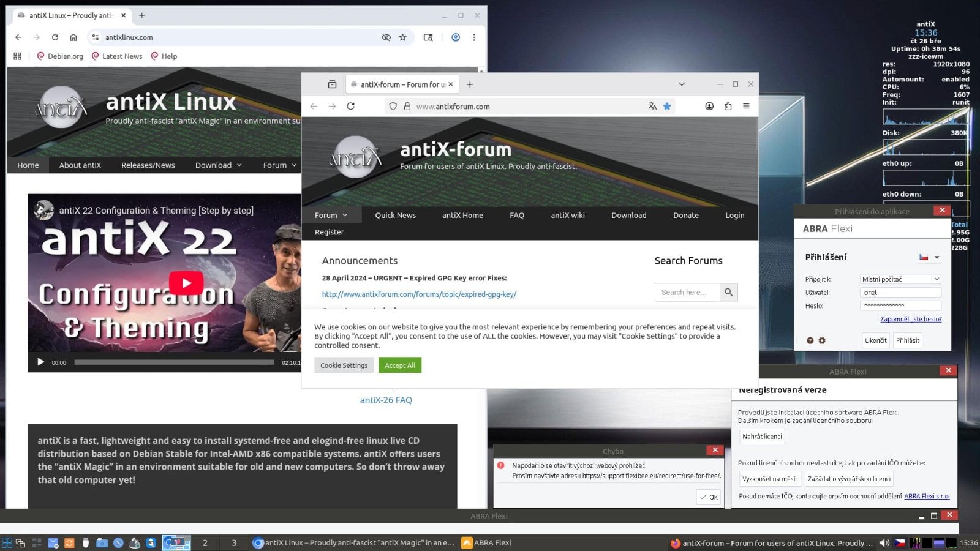Screen dimensions: 980x551
Task: Open antiX wiki in forum navigation
Action: (x=567, y=215)
